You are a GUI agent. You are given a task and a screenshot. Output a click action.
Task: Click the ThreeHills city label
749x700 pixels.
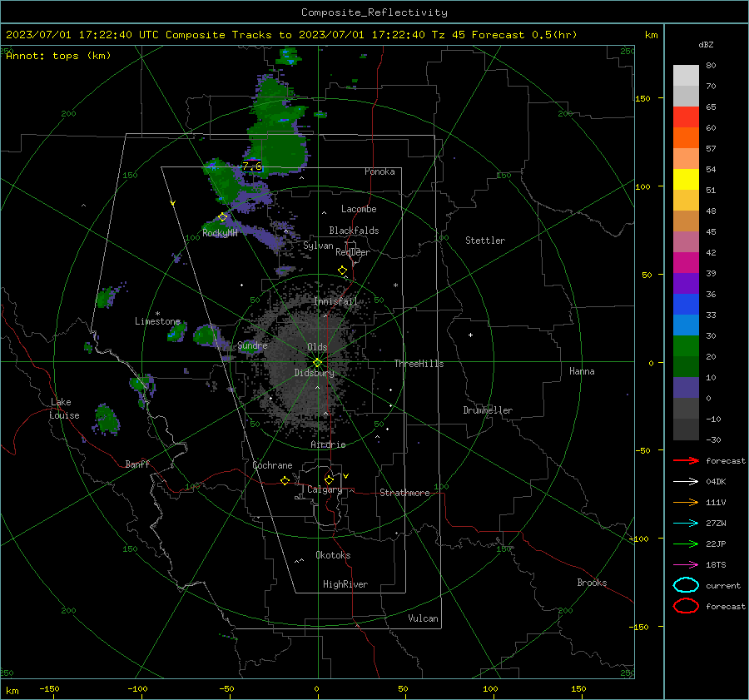419,364
